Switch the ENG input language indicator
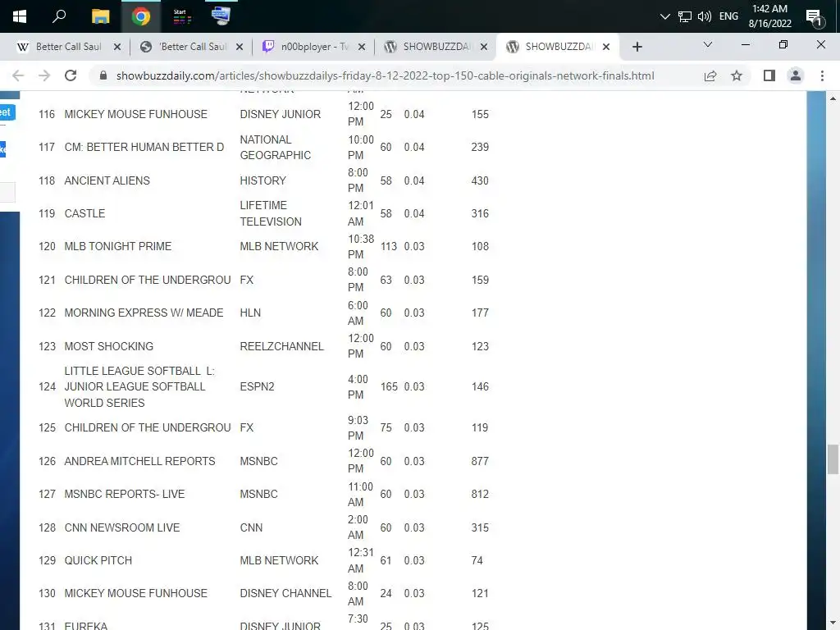The width and height of the screenshot is (840, 630). 728,16
